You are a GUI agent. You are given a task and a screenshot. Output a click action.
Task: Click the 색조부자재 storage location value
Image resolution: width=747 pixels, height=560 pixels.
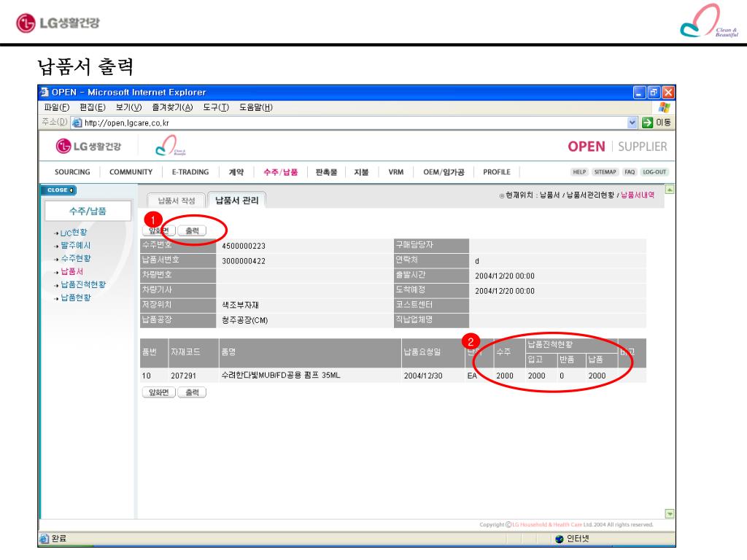click(x=240, y=305)
